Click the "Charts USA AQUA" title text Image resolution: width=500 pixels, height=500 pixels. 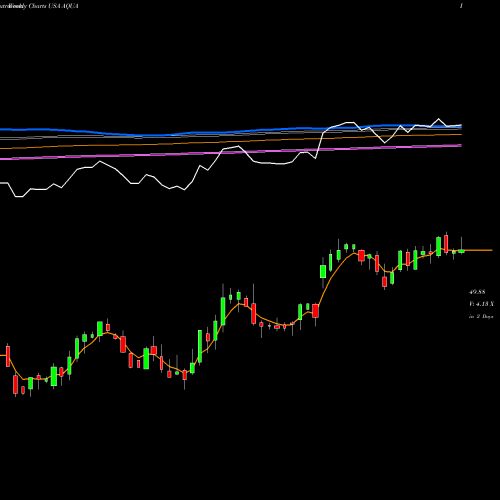[x=53, y=6]
